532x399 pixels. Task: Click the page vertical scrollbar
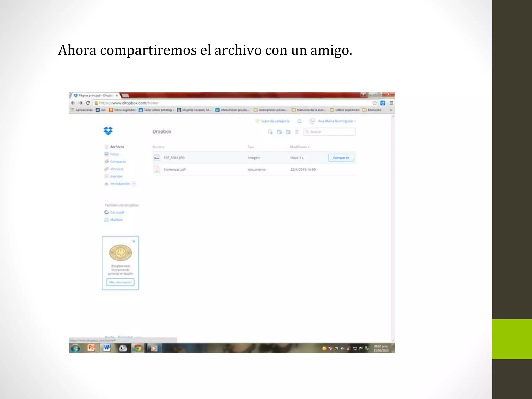(393, 229)
